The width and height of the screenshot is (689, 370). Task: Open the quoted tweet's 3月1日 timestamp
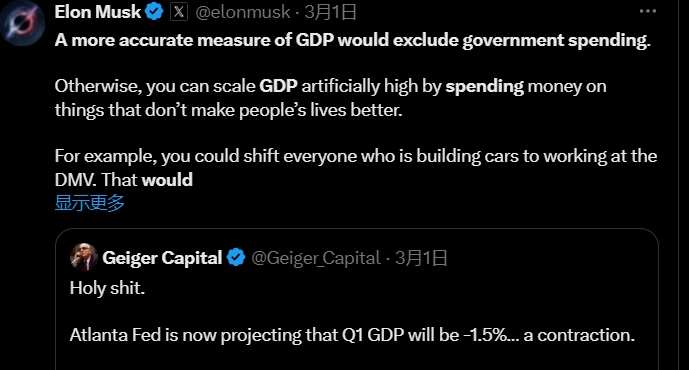click(x=421, y=258)
